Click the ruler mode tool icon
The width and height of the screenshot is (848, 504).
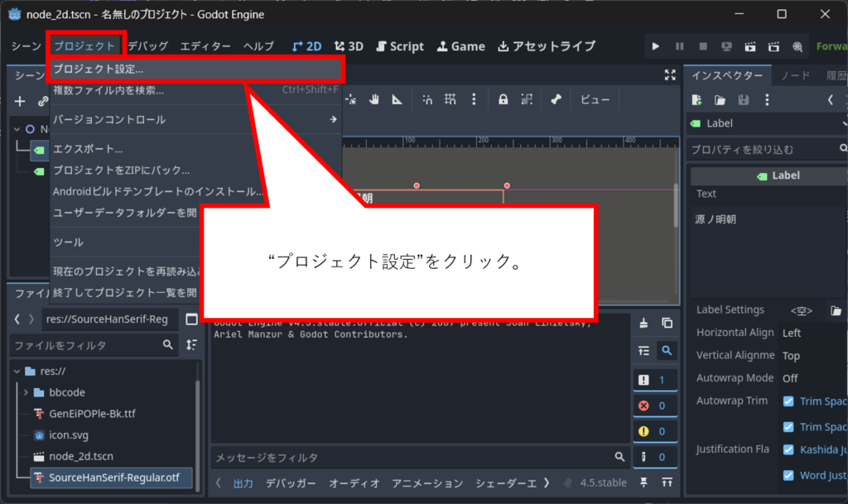coord(397,99)
